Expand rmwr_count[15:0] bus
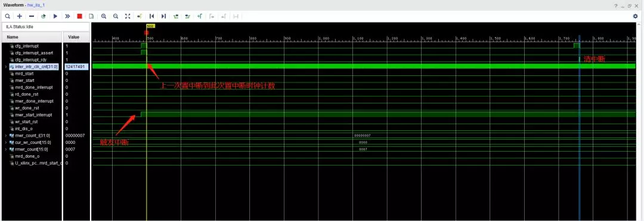Screen dimensions: 644x221 [x=6, y=149]
